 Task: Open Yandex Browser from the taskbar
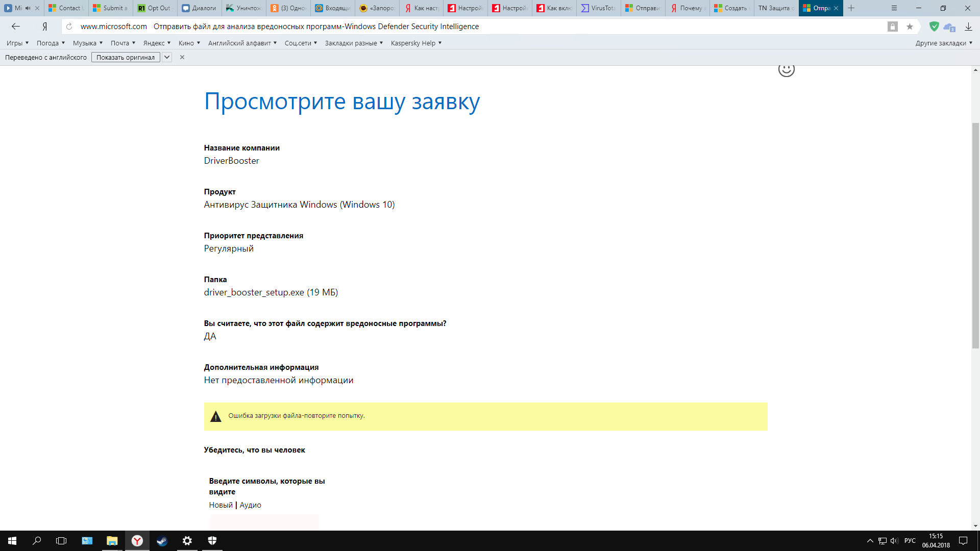coord(137,541)
